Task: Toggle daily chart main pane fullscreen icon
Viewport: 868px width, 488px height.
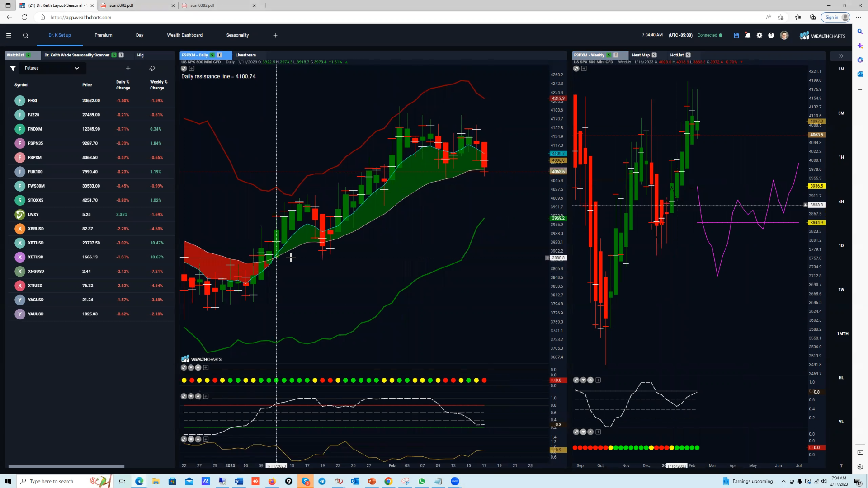Action: [x=184, y=69]
